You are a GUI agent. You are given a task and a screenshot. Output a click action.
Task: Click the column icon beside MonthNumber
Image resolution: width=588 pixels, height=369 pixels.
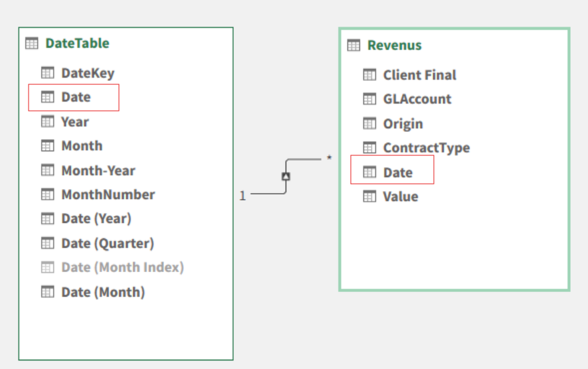click(x=48, y=194)
